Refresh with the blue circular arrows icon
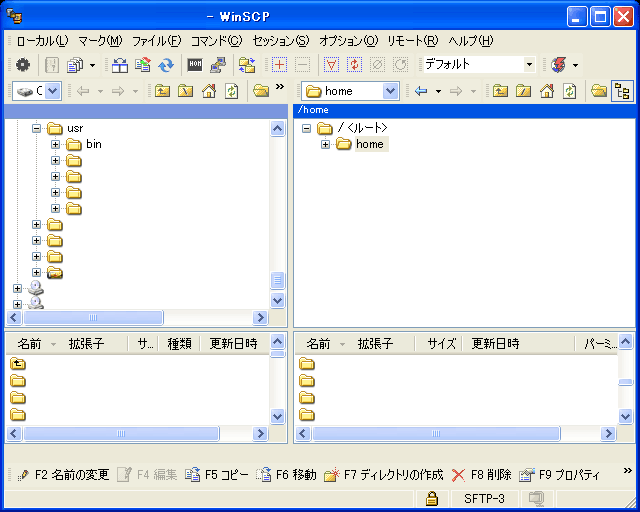Screen dimensions: 640x512 (166, 65)
